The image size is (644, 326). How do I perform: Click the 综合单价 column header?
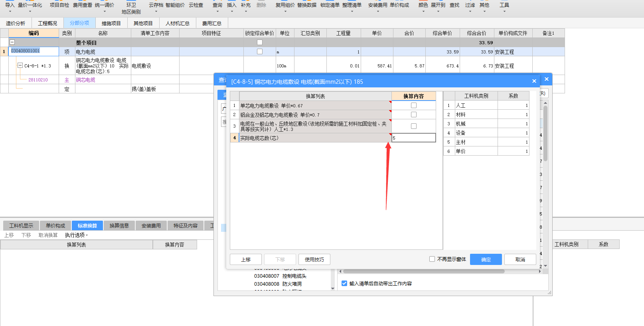tap(443, 33)
